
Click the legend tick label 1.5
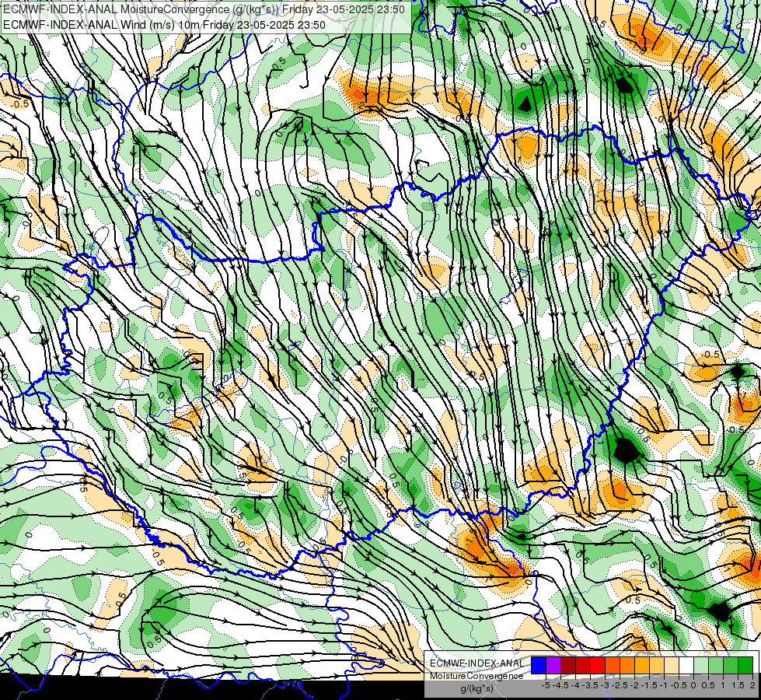click(738, 685)
